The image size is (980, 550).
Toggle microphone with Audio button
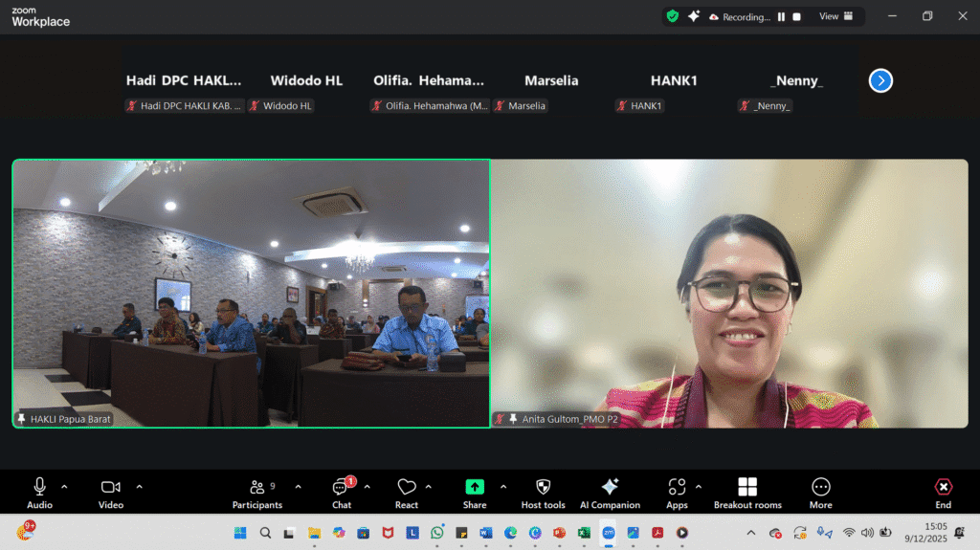(39, 493)
